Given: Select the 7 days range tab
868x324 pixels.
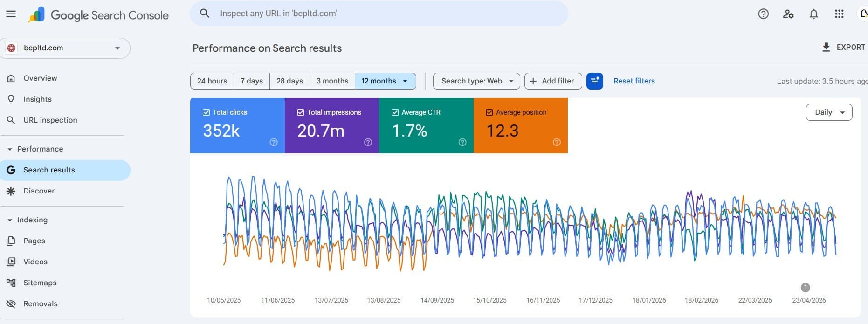Looking at the screenshot, I should coord(252,81).
